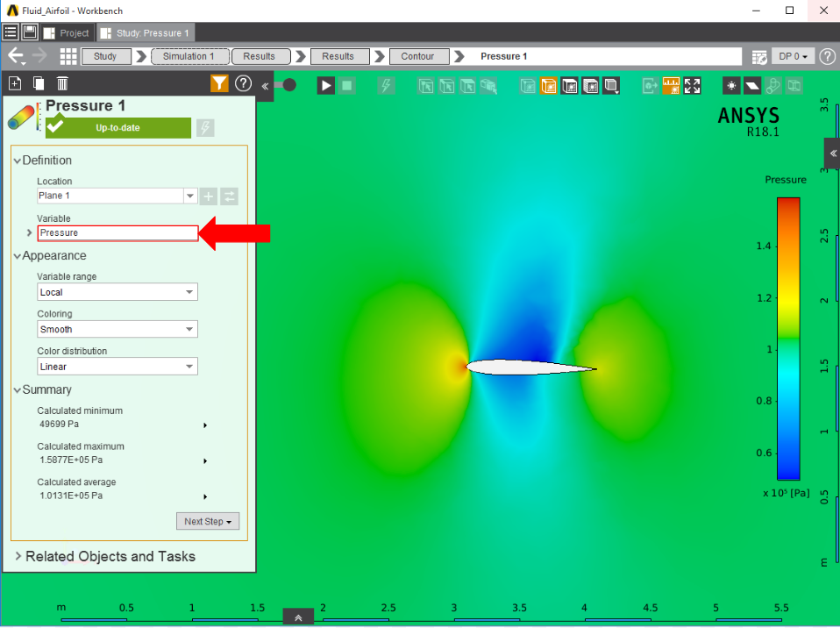The width and height of the screenshot is (840, 628).
Task: Open the grid overview icon
Action: click(68, 56)
